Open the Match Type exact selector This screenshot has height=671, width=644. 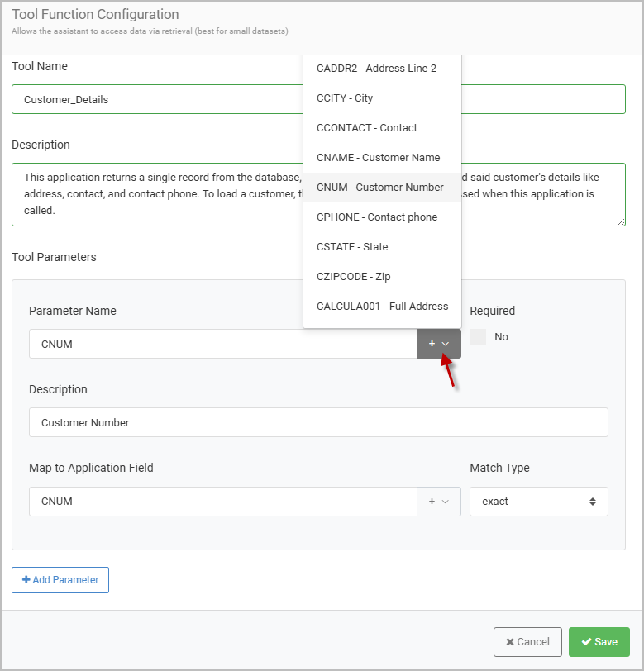538,502
